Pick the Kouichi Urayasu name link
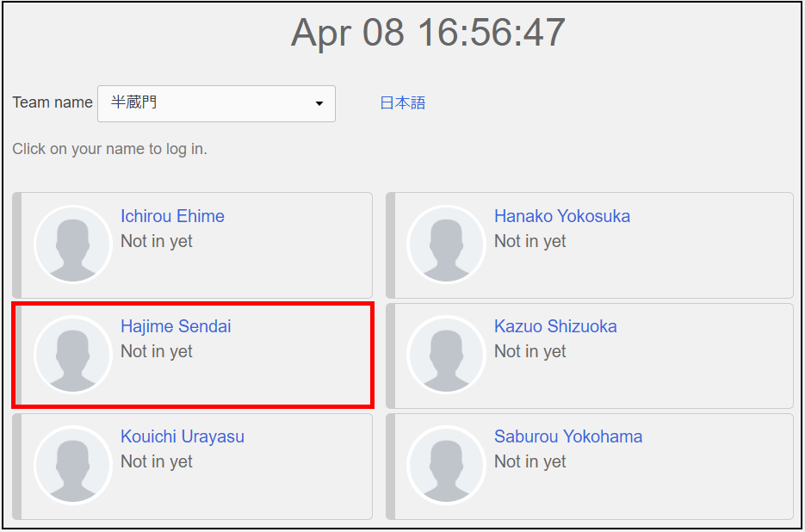The image size is (805, 532). (x=183, y=436)
